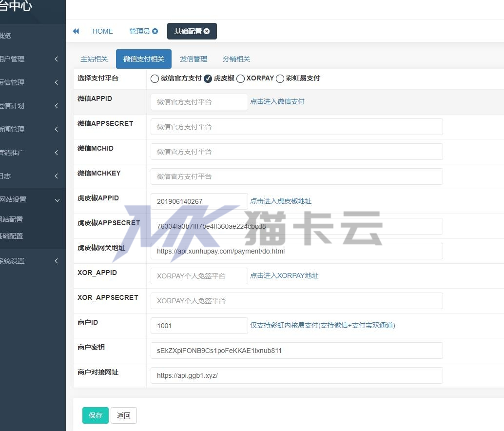Focus the XOR_APPID input field

pos(199,276)
